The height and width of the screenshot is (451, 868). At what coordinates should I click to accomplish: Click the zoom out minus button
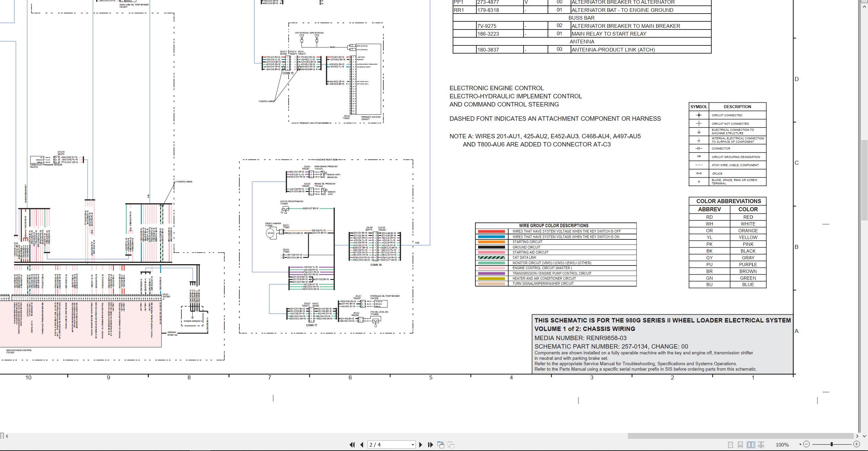(807, 444)
